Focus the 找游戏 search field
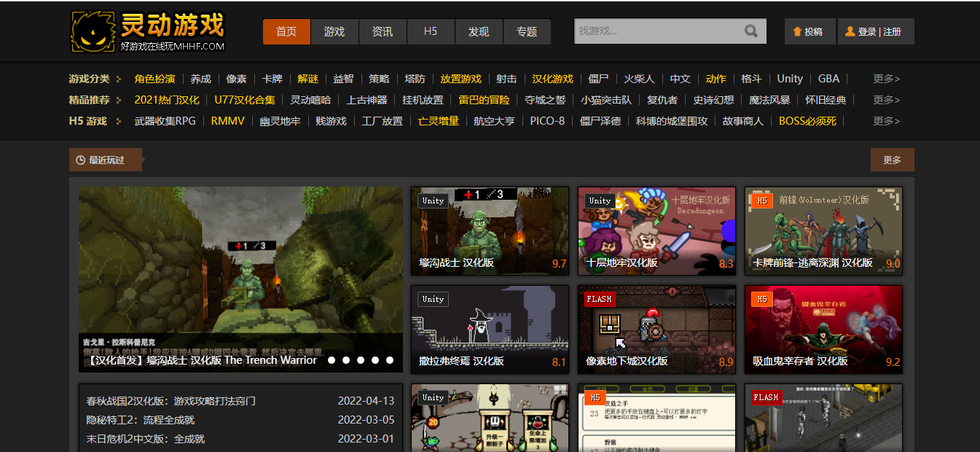980x452 pixels. click(658, 31)
